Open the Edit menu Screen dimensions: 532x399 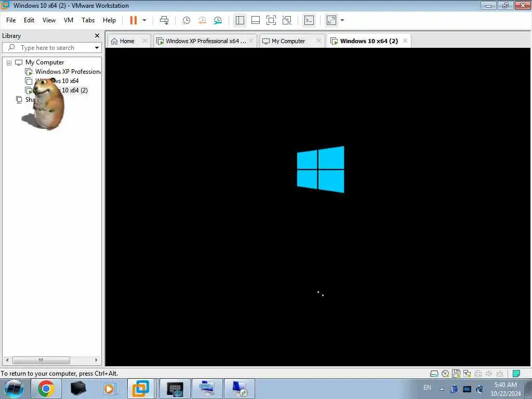click(x=29, y=20)
